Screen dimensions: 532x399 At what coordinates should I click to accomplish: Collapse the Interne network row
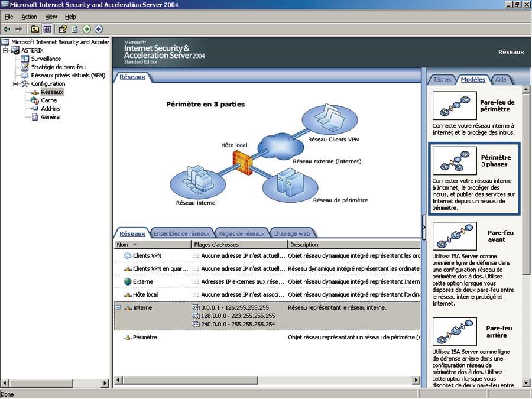tap(118, 307)
